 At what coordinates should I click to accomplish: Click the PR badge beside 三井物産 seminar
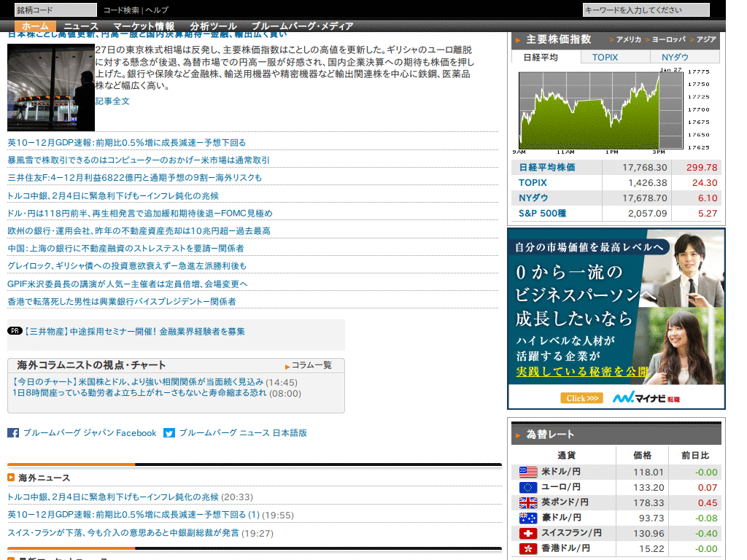(x=15, y=331)
